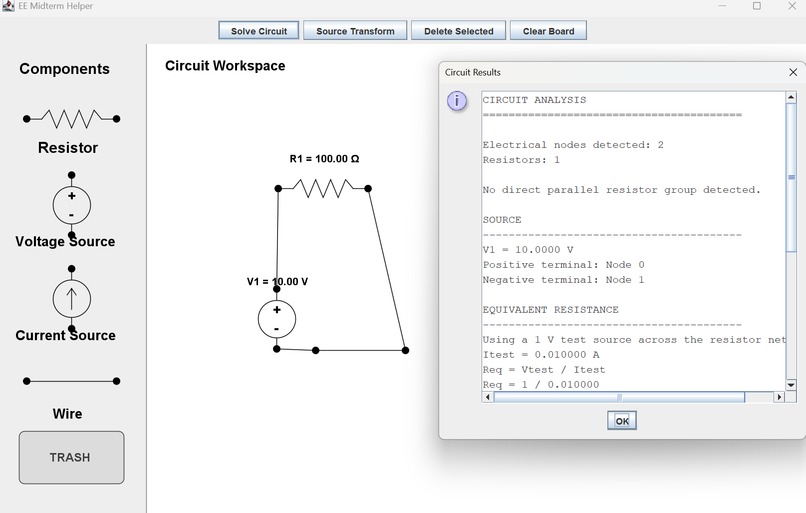
Task: Select the R1 resistor symbol on the workspace
Action: coord(323,189)
